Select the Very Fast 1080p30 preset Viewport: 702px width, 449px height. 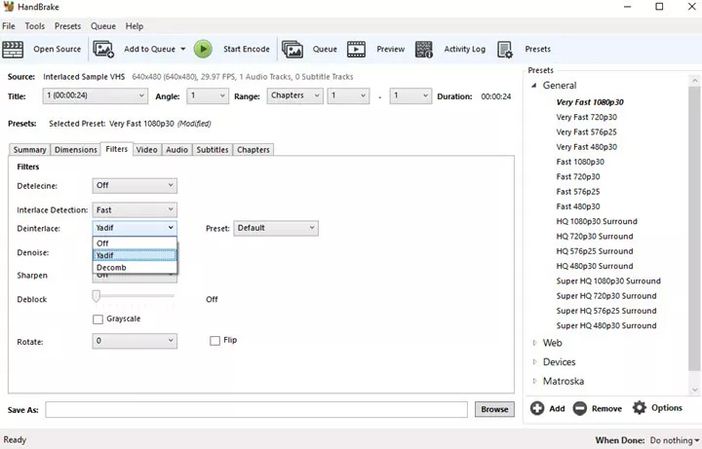click(590, 102)
